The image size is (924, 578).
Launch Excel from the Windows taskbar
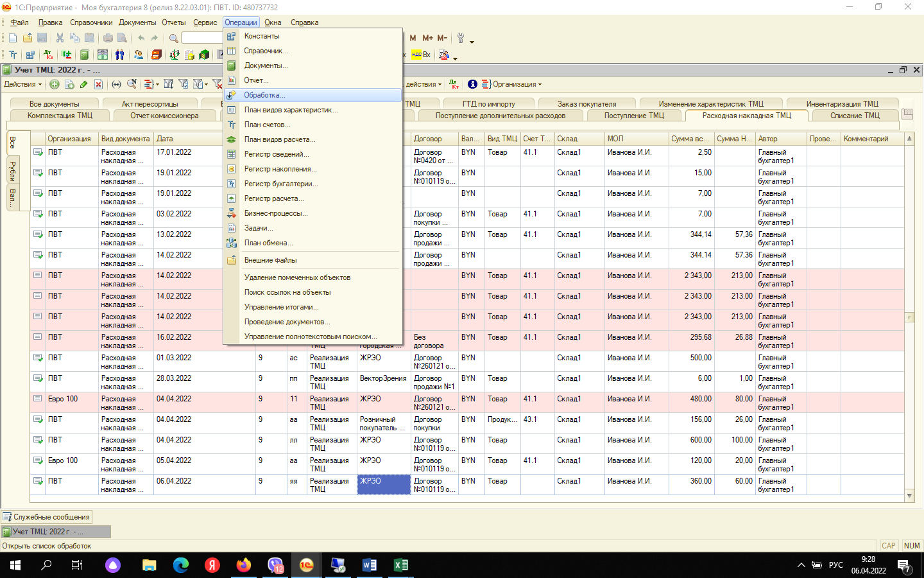[x=400, y=565]
